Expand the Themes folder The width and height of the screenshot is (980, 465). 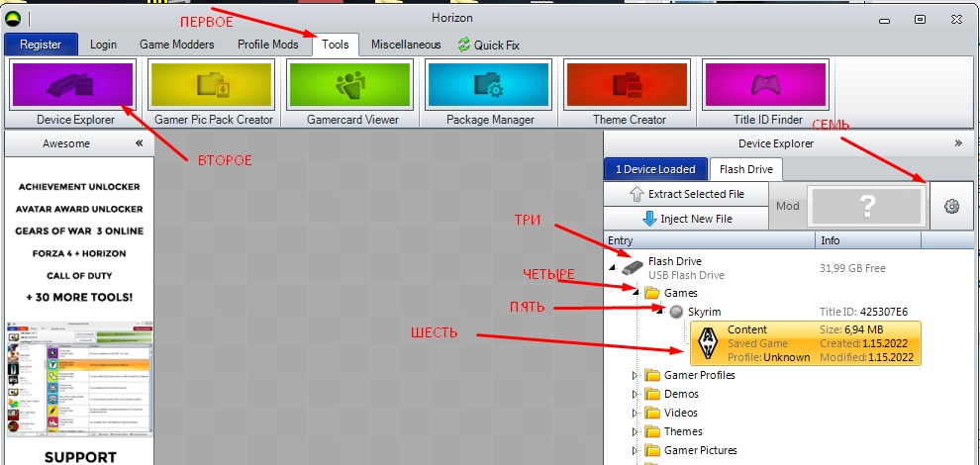tap(636, 431)
